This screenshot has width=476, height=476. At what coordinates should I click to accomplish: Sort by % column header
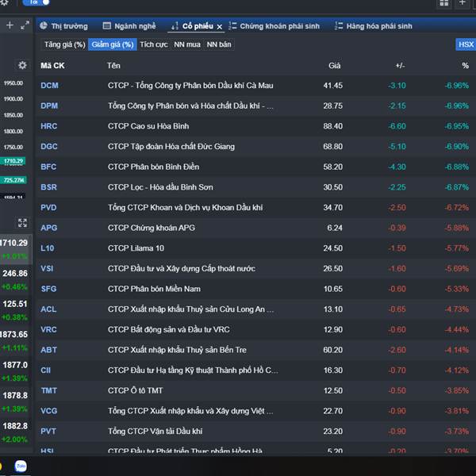[x=466, y=66]
